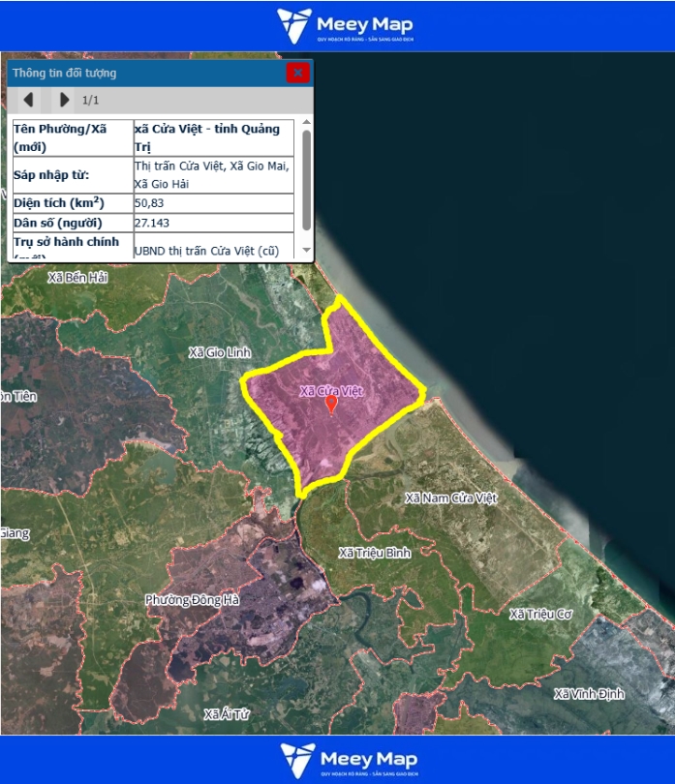Select the Xã Gio Linh map label

click(219, 353)
